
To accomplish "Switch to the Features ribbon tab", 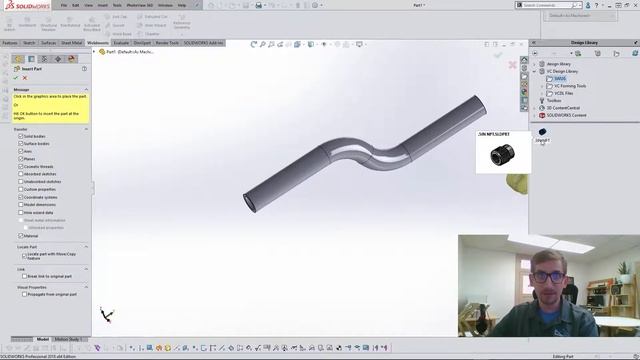I will 10,43.
